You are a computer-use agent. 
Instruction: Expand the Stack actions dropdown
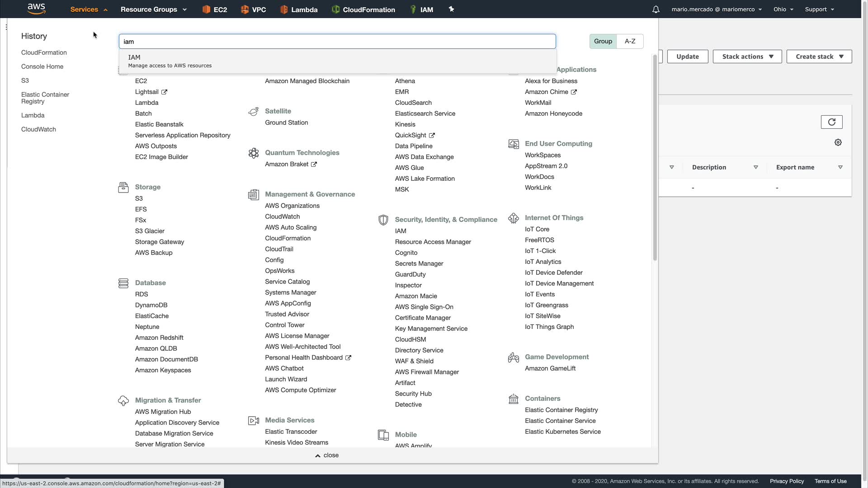tap(747, 56)
